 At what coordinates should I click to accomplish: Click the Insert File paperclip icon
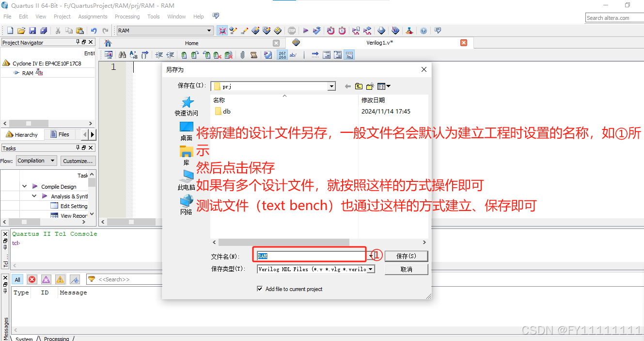point(242,55)
